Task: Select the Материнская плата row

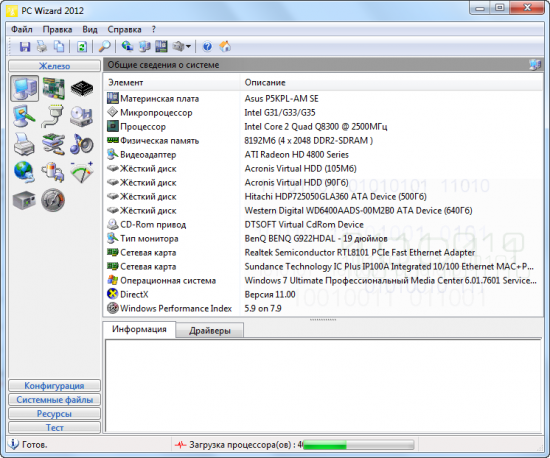Action: coord(323,99)
